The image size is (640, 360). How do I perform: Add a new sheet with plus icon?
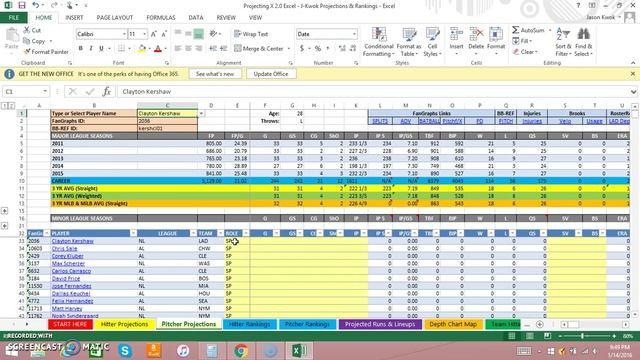point(540,324)
